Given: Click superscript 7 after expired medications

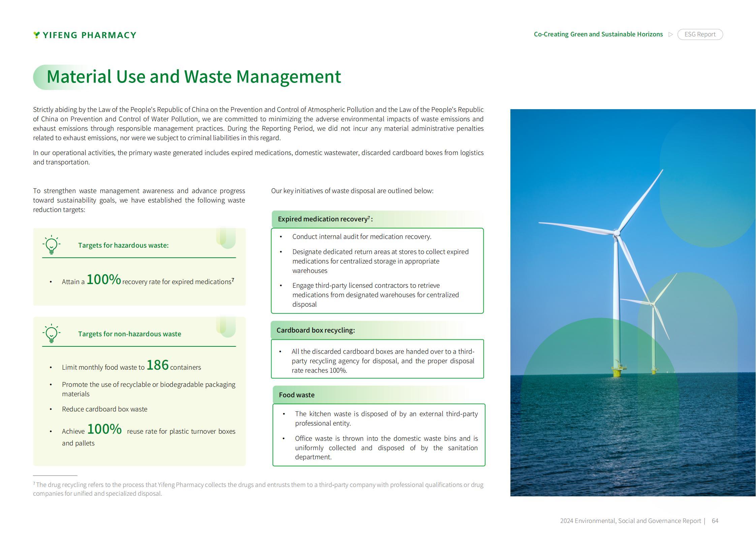Looking at the screenshot, I should pos(233,280).
